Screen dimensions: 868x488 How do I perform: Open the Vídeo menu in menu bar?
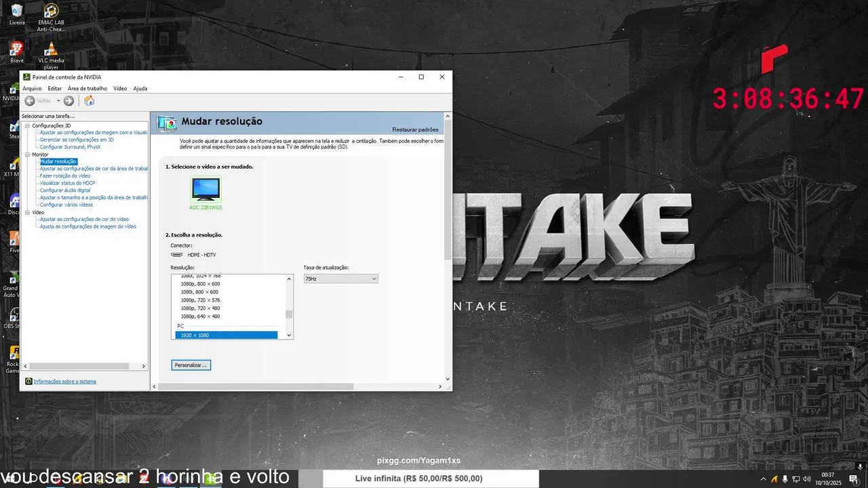pos(120,88)
